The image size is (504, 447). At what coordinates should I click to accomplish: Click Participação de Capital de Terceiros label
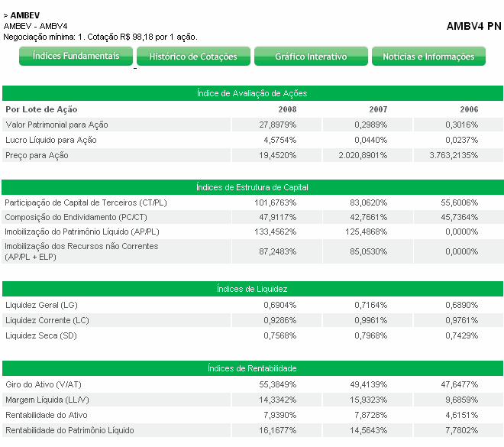point(86,202)
